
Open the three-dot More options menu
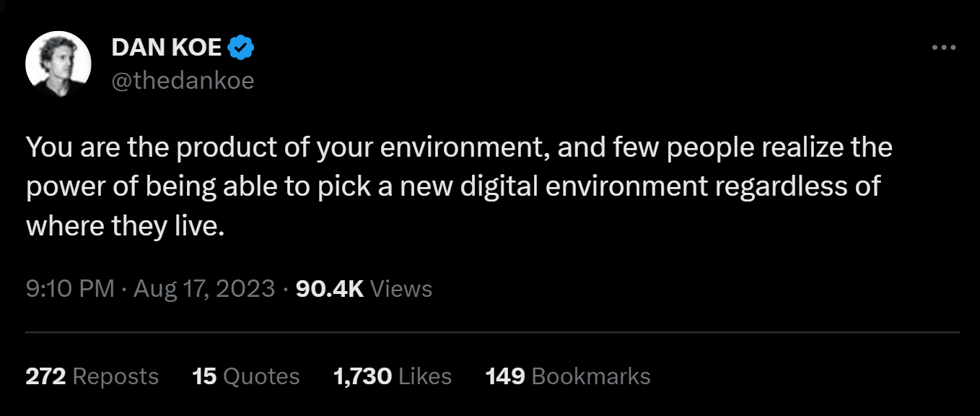pos(944,48)
